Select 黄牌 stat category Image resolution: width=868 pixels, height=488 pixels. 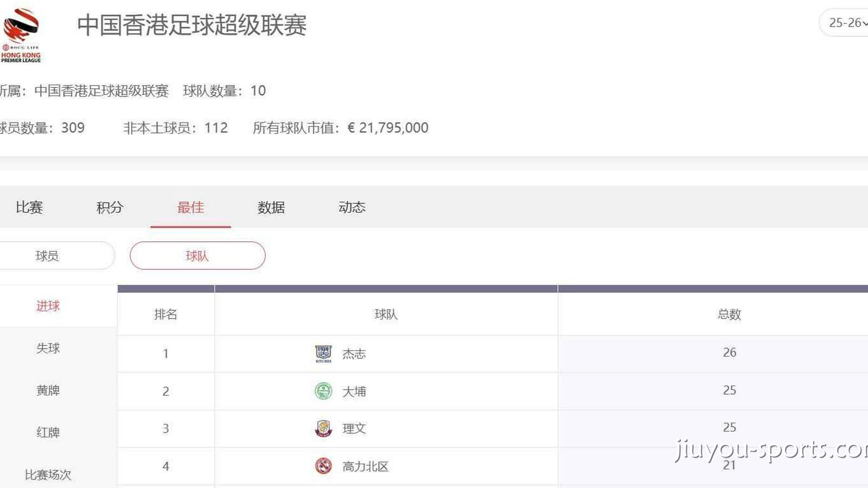48,390
